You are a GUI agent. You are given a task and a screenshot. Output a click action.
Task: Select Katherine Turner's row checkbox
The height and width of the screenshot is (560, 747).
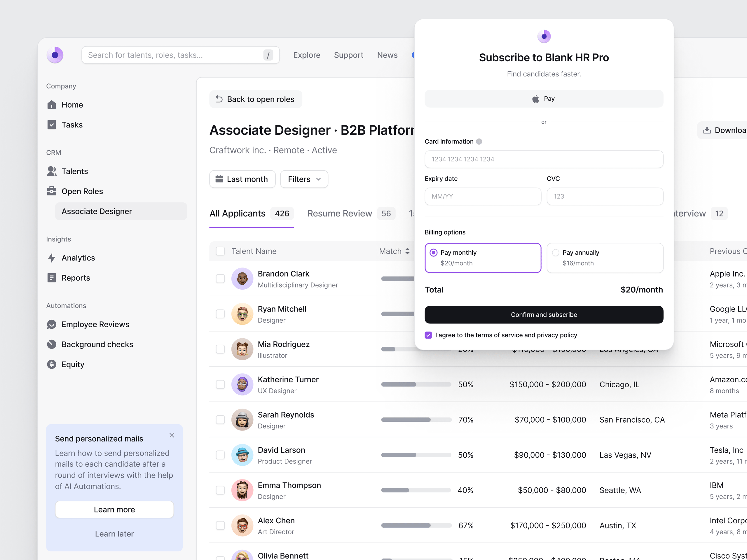(x=220, y=384)
